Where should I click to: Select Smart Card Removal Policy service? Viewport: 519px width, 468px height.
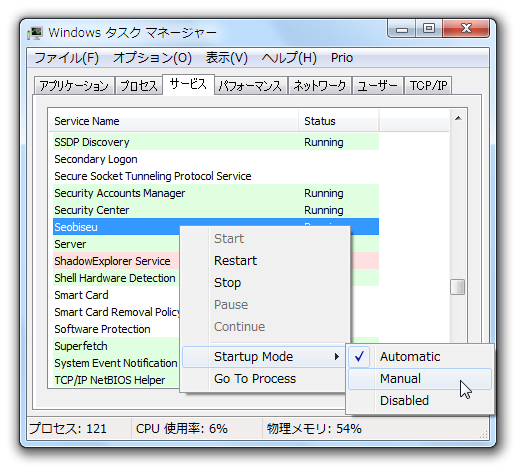click(x=116, y=312)
